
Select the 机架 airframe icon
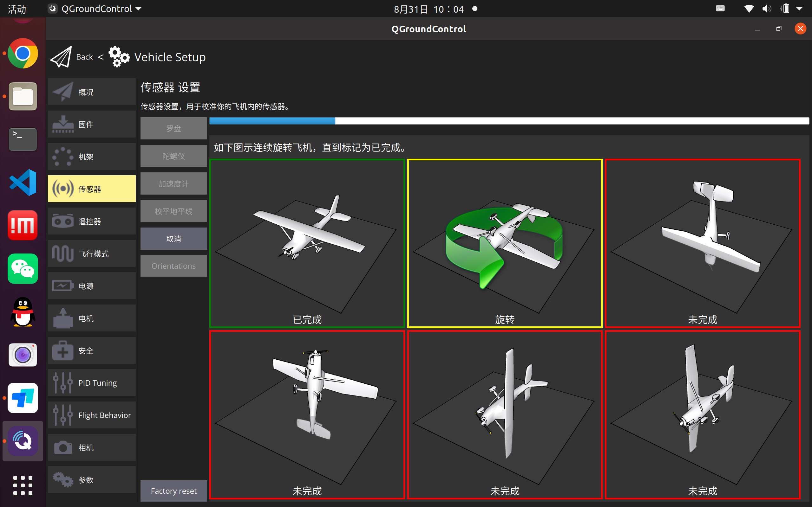click(x=63, y=157)
